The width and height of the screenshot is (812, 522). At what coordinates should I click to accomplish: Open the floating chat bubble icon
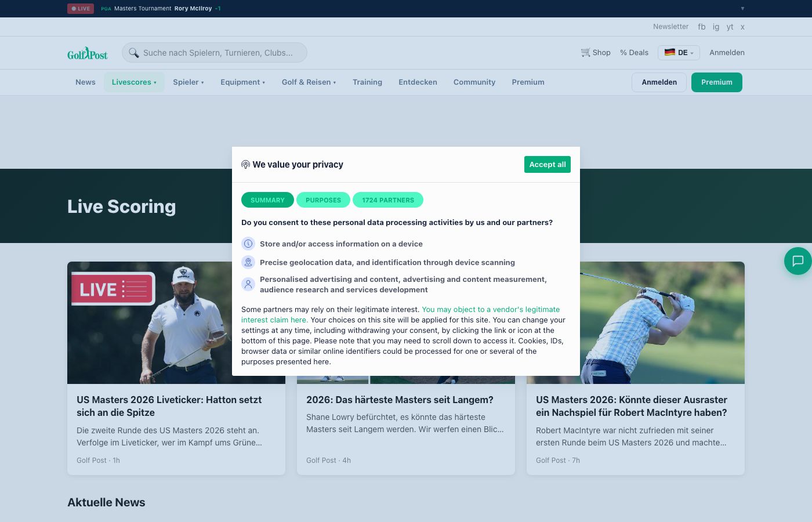798,261
